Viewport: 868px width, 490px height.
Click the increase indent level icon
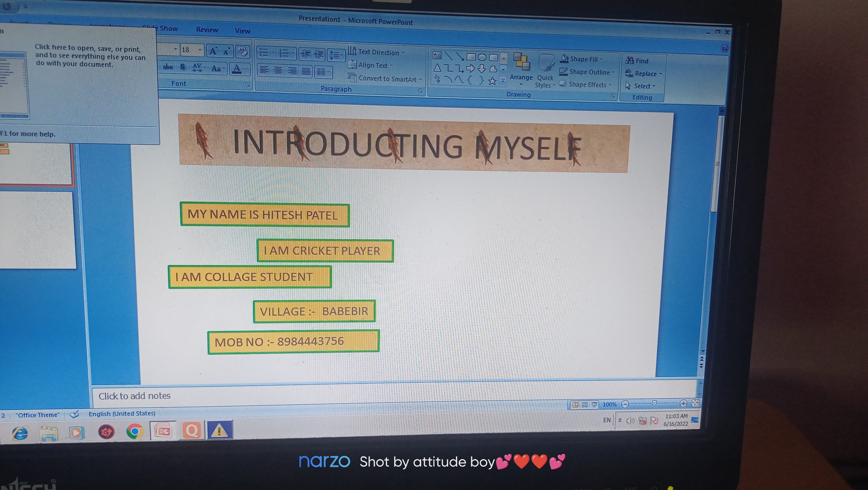[x=319, y=54]
